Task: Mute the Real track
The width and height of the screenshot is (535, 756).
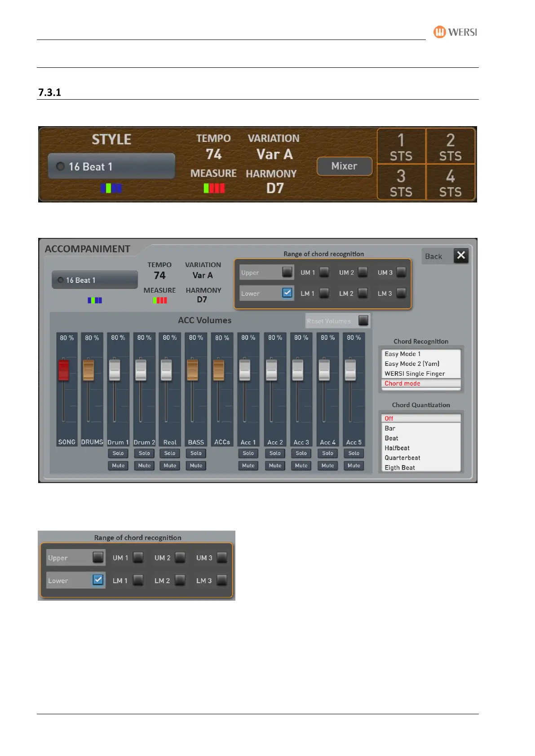Action: (x=170, y=466)
